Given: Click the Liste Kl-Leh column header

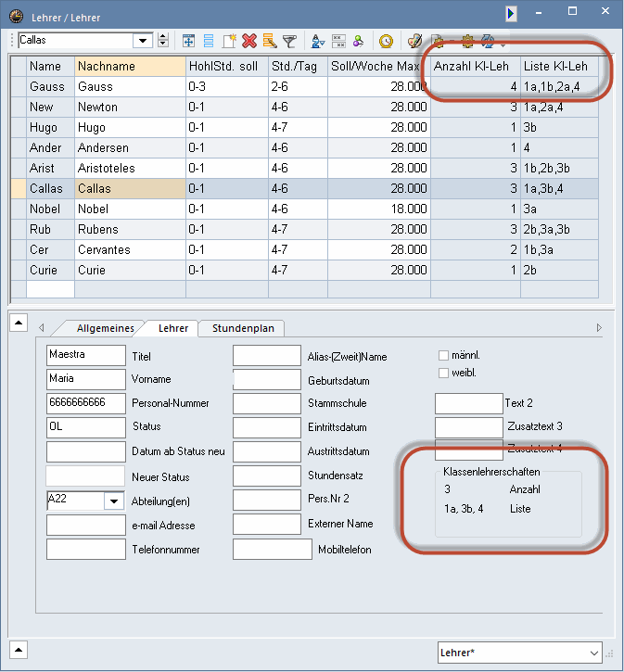Looking at the screenshot, I should coord(559,67).
